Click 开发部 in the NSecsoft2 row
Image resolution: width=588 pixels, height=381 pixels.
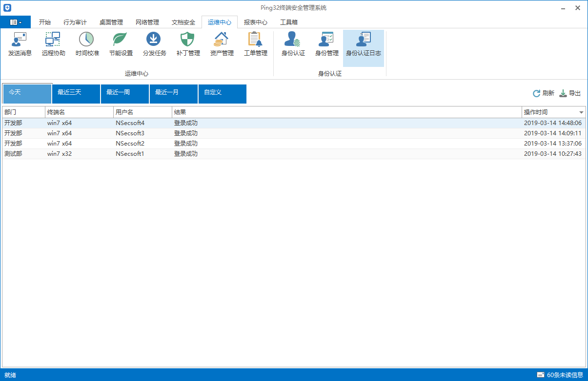click(13, 144)
